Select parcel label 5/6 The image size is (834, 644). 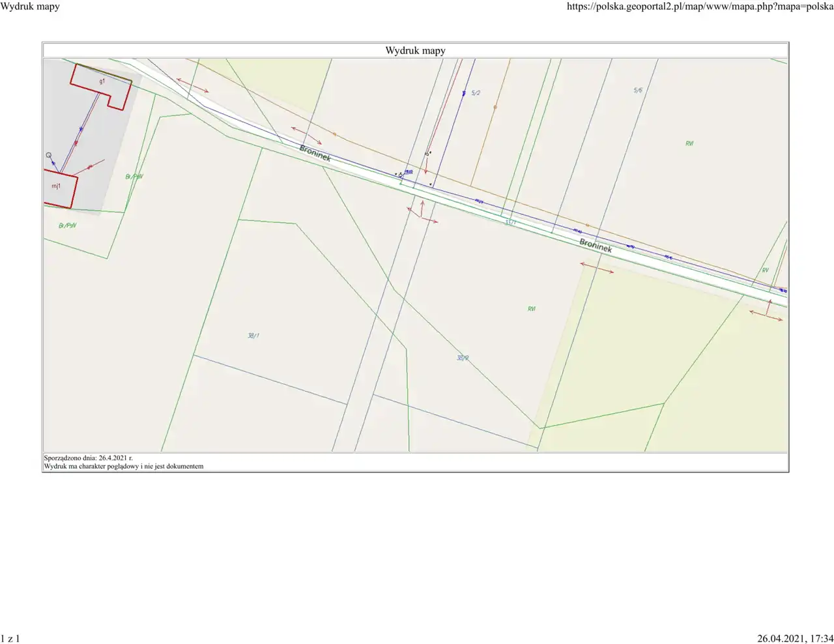pyautogui.click(x=638, y=90)
